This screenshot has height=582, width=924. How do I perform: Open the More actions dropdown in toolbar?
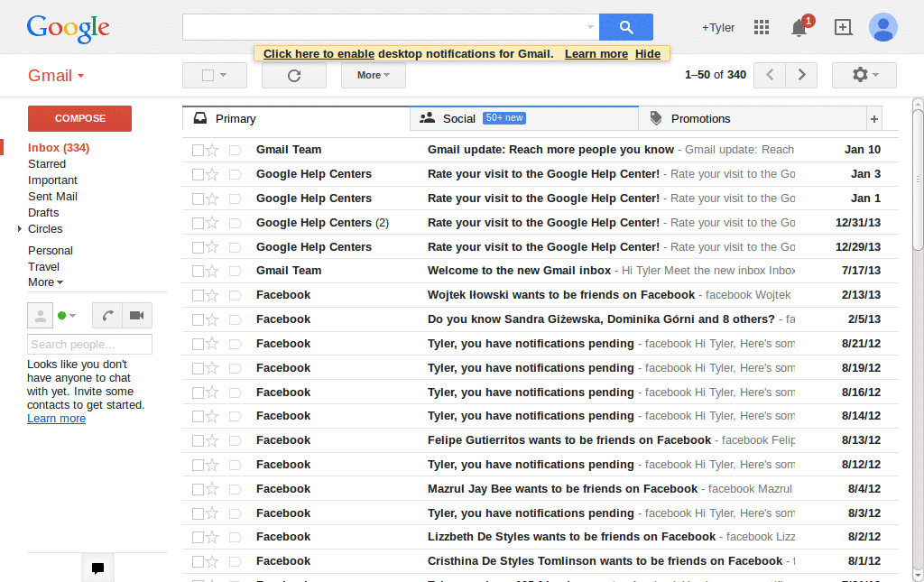click(x=373, y=75)
